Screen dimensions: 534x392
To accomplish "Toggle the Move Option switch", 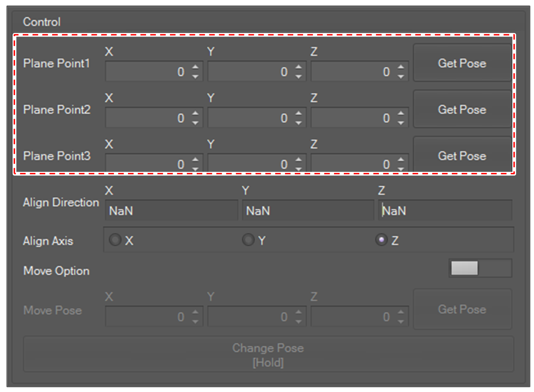I will click(x=480, y=268).
